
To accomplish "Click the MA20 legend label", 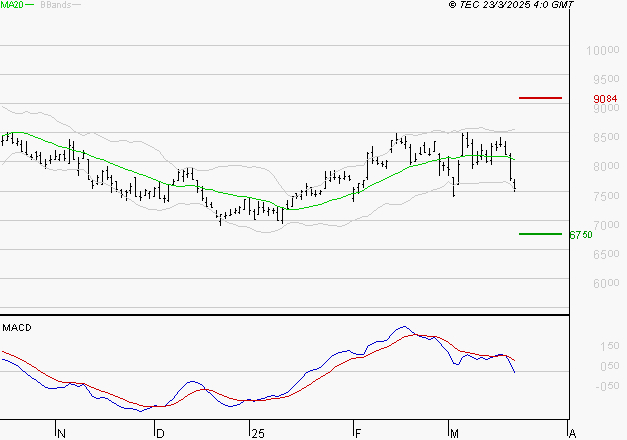I will click(13, 6).
